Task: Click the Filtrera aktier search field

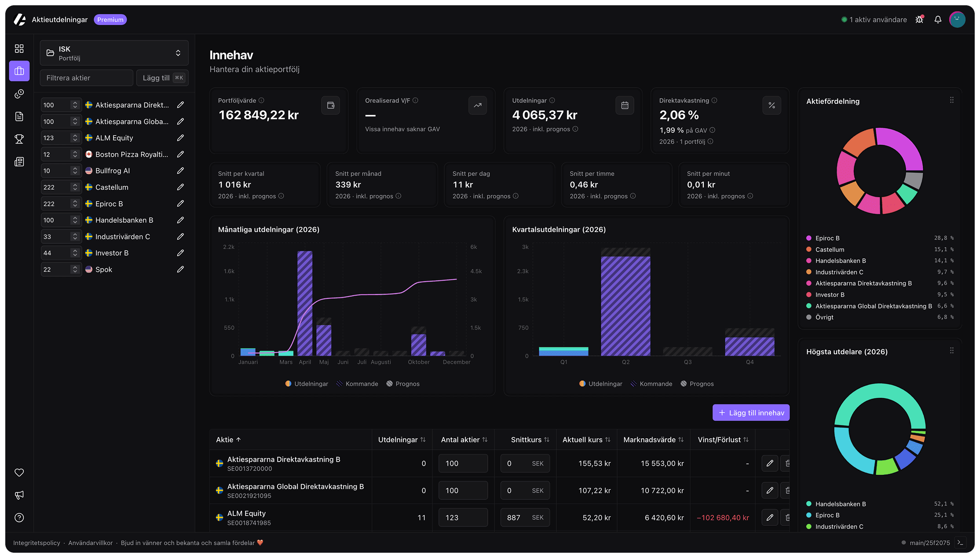Action: click(x=86, y=78)
